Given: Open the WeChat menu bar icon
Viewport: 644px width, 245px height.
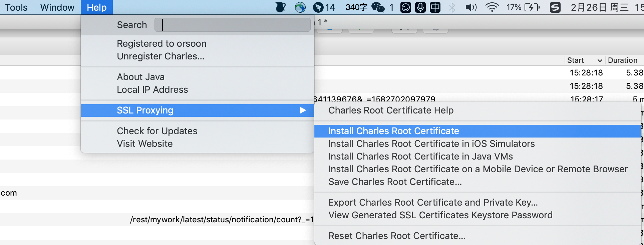Looking at the screenshot, I should 378,7.
